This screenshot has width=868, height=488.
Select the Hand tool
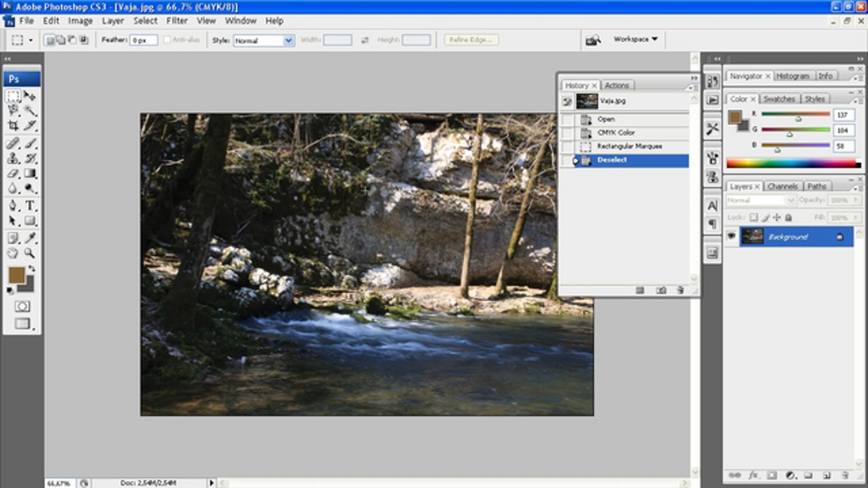(x=13, y=253)
